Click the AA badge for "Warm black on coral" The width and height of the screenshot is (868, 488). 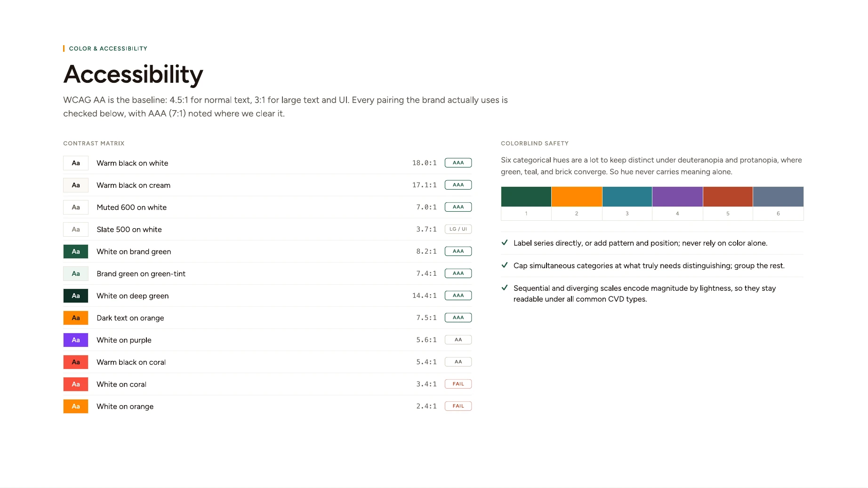tap(458, 362)
